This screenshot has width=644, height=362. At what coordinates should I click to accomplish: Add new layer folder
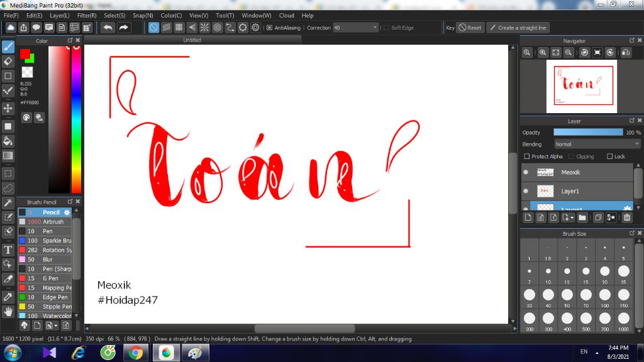[582, 217]
